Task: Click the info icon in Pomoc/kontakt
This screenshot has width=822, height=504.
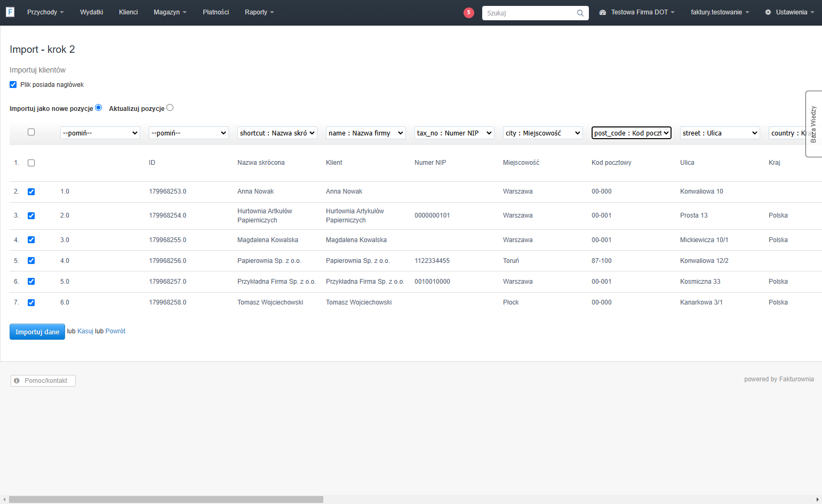Action: coord(17,381)
